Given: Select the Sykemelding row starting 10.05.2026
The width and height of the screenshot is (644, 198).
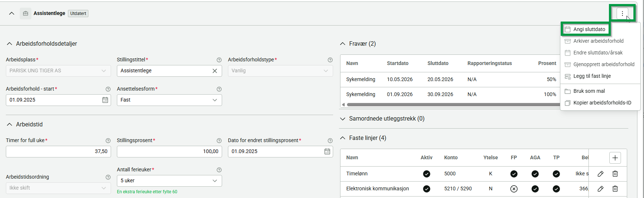Looking at the screenshot, I should click(x=450, y=80).
